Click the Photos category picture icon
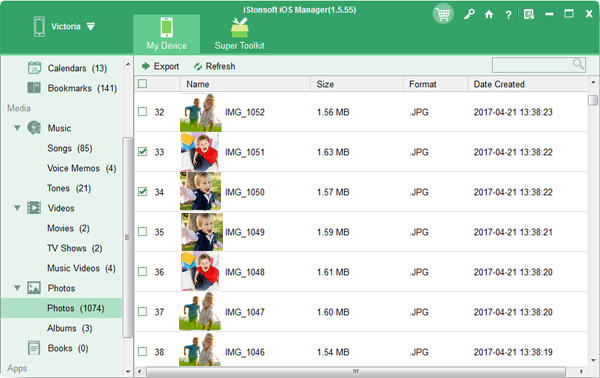 pyautogui.click(x=34, y=288)
